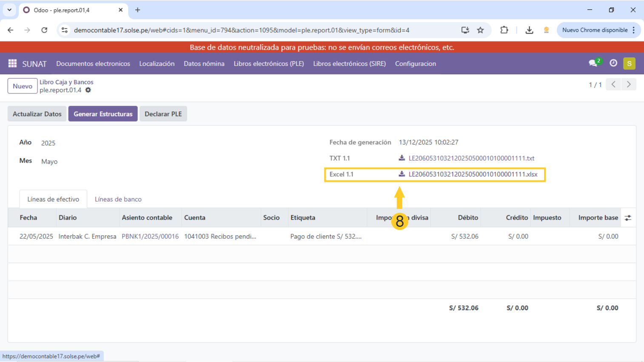Sort table by Fecha column header

(28, 218)
